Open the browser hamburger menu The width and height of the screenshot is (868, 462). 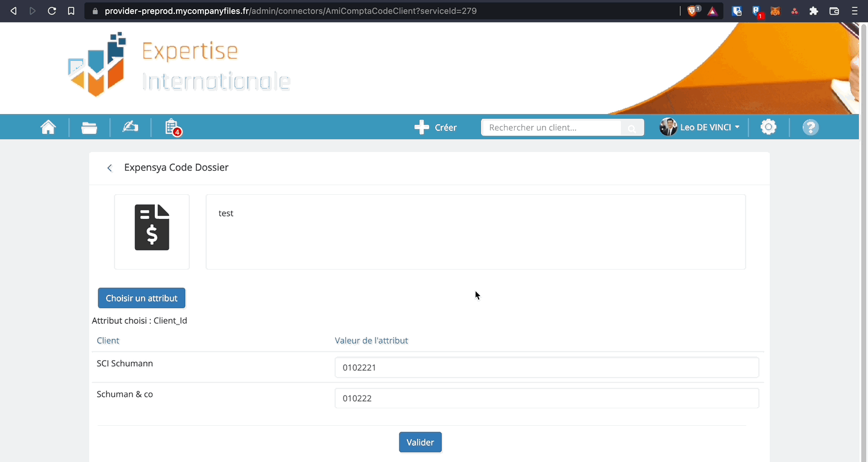coord(854,11)
